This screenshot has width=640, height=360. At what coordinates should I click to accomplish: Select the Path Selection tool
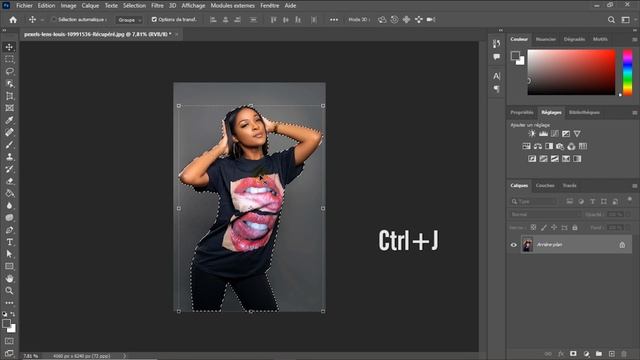tap(9, 254)
